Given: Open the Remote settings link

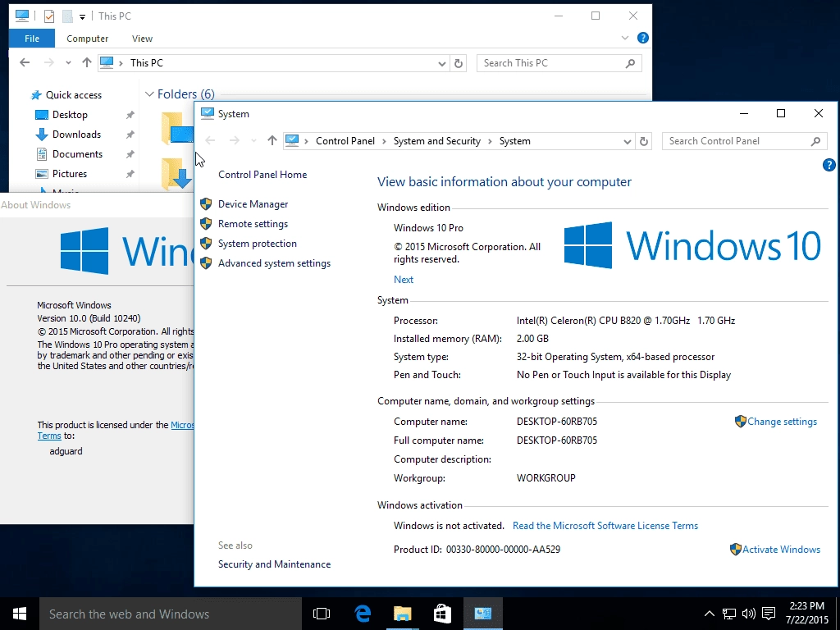Looking at the screenshot, I should pyautogui.click(x=253, y=224).
